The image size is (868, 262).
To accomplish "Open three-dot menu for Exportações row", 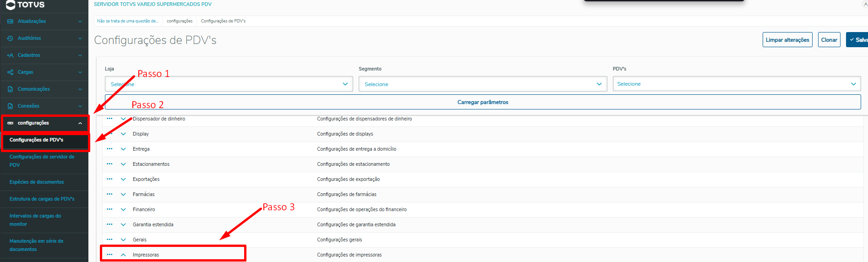I will tap(109, 179).
